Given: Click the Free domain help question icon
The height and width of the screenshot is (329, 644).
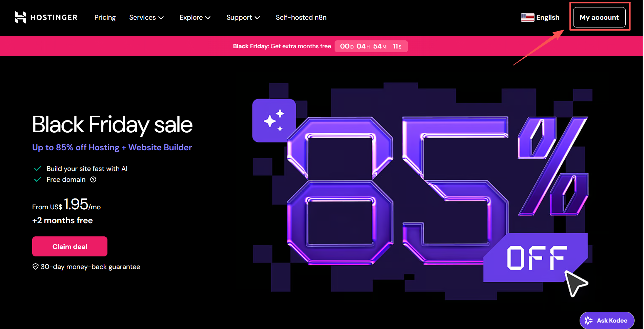Looking at the screenshot, I should coord(93,179).
